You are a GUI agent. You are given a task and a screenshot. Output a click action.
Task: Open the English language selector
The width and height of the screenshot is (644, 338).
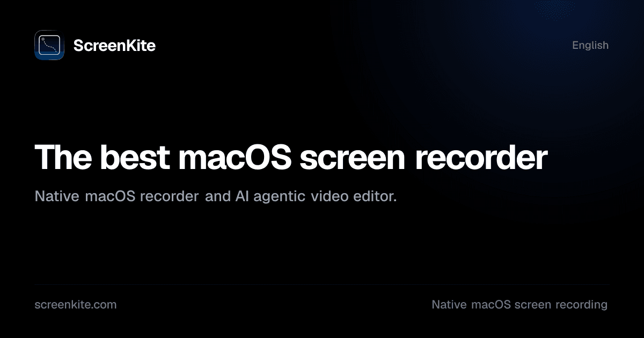[x=590, y=46]
